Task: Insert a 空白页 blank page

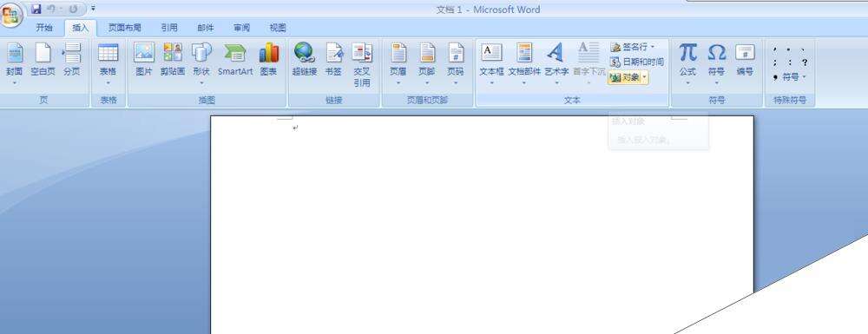Action: [43, 60]
